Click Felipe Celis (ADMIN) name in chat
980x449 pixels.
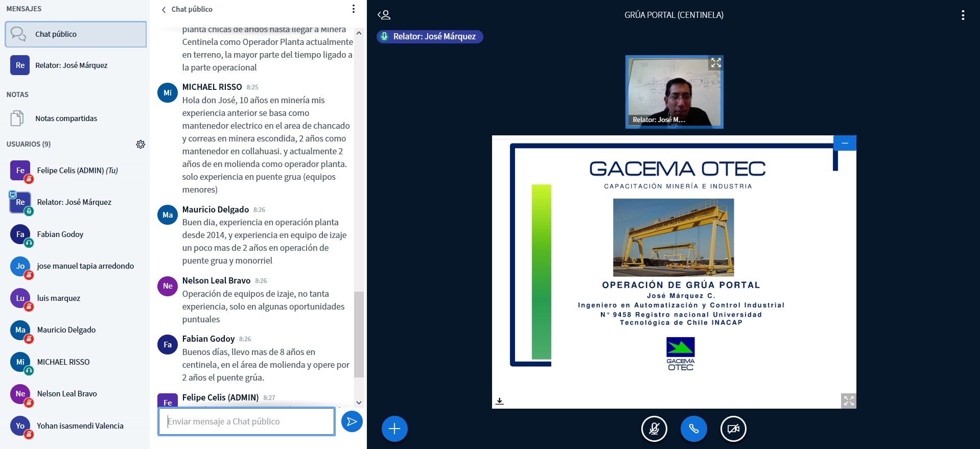coord(220,397)
